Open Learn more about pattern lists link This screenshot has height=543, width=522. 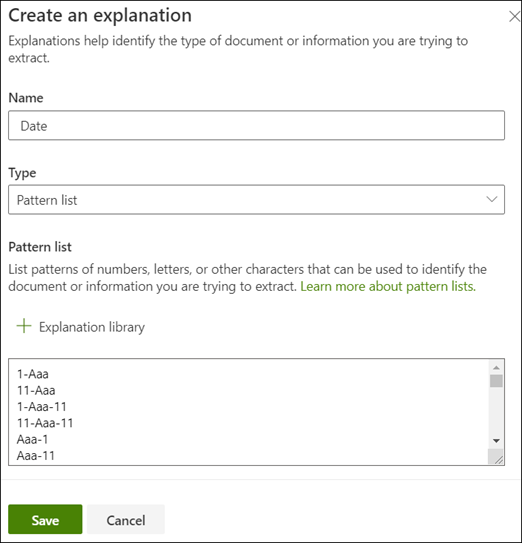(388, 287)
